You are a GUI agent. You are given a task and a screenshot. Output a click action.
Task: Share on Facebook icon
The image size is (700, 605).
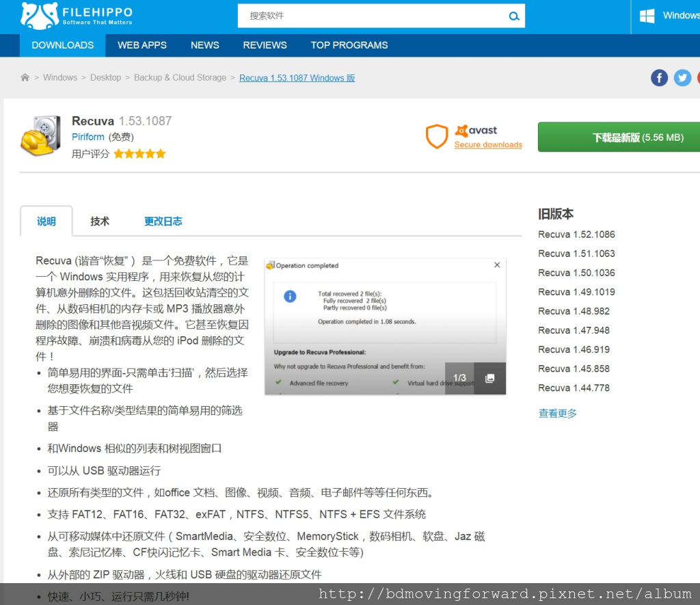click(x=659, y=78)
